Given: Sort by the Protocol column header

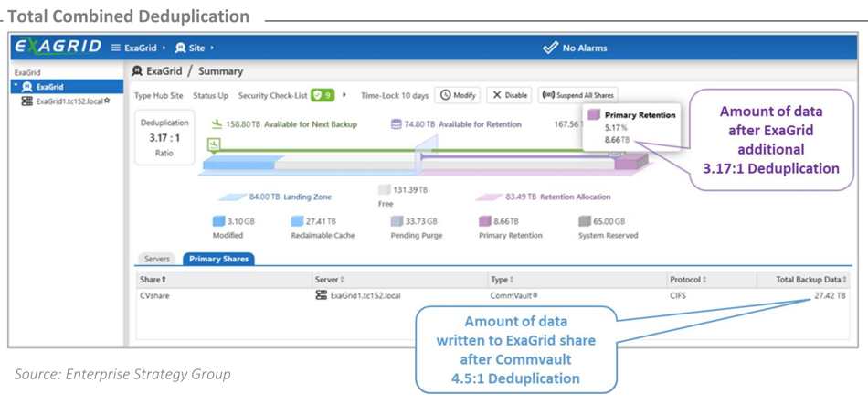Looking at the screenshot, I should pyautogui.click(x=711, y=280).
